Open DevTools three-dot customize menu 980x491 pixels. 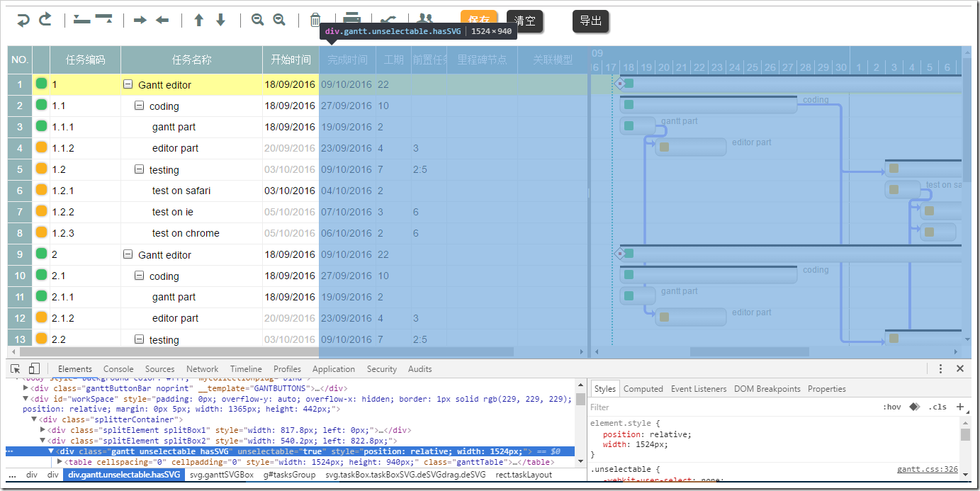pyautogui.click(x=940, y=368)
